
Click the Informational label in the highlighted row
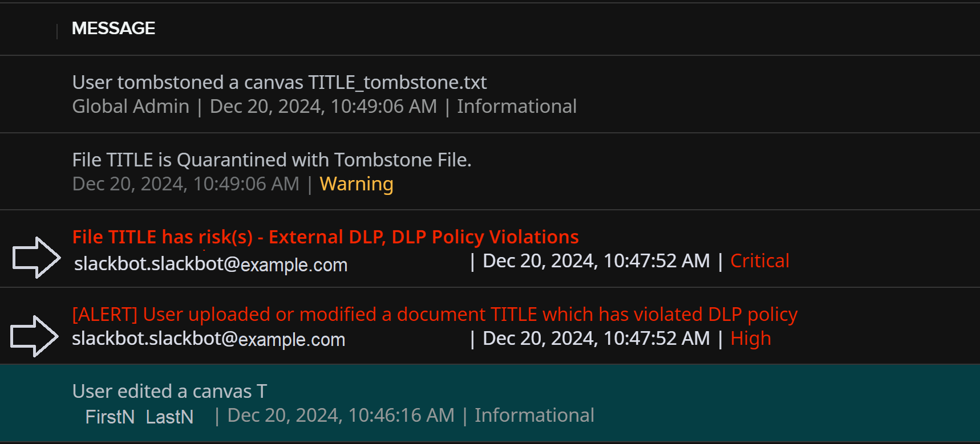(534, 416)
